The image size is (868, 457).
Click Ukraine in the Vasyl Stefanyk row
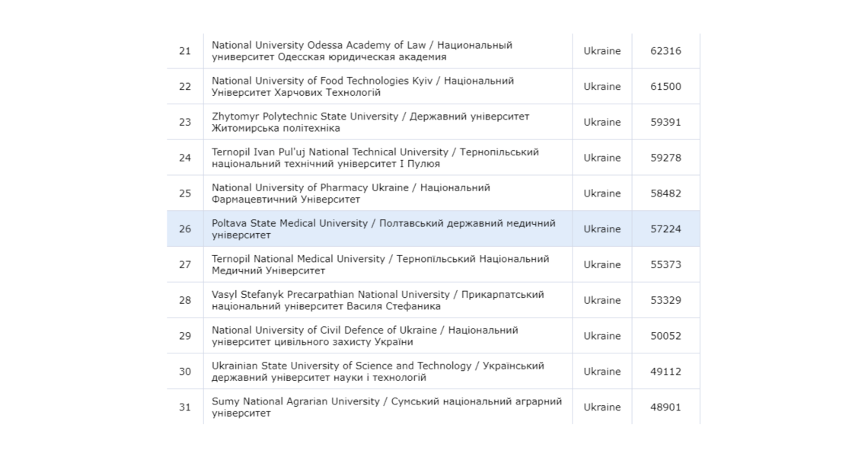click(x=602, y=300)
